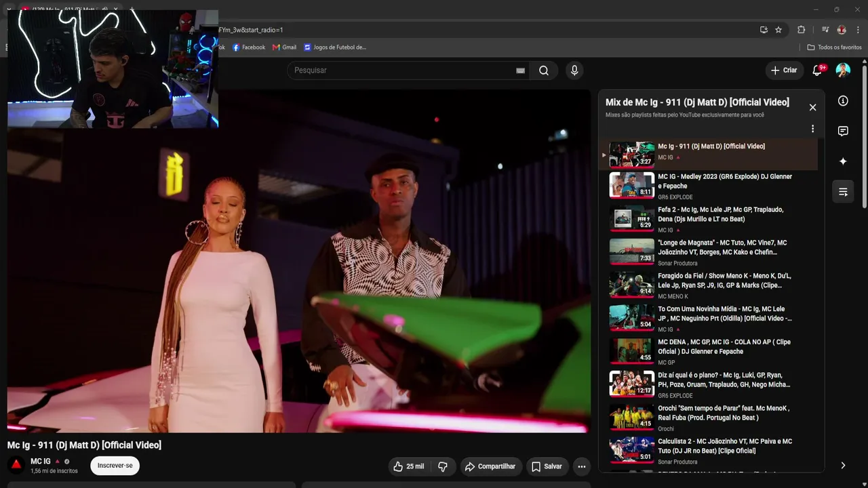Click the "Calculista 2" title text
Viewport: 868px width, 488px height.
725,446
